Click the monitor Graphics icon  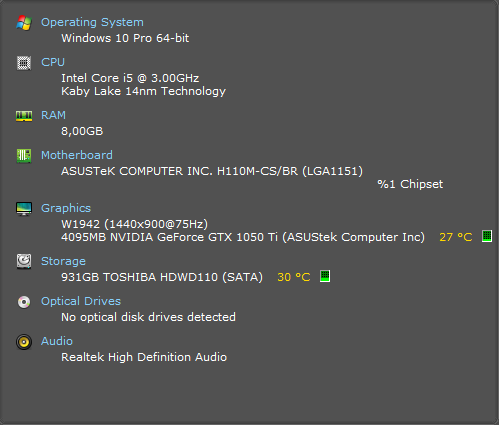point(24,209)
